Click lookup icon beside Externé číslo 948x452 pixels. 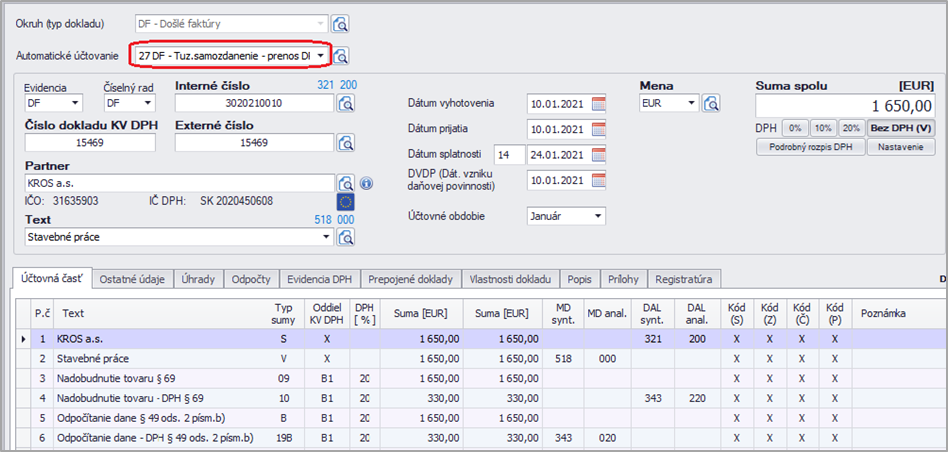[347, 143]
